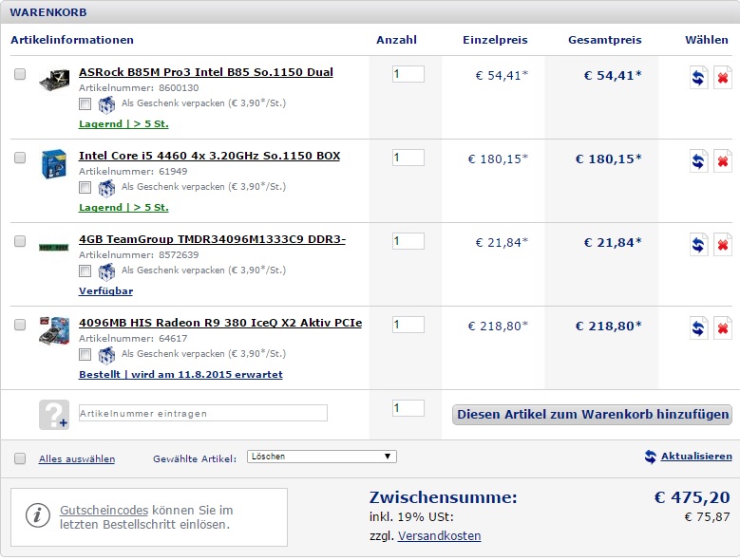Open the Intel Core i5 4460 product link

point(210,156)
